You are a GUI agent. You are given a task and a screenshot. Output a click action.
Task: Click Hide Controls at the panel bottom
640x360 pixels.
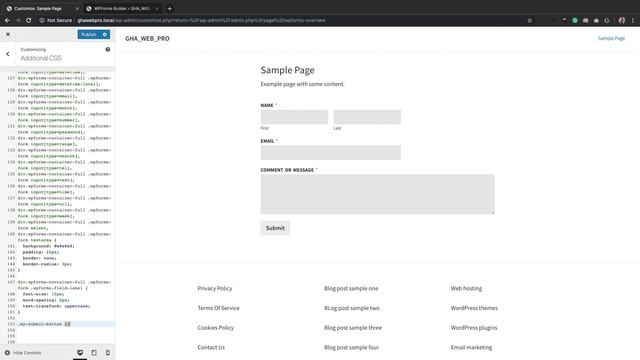click(x=23, y=353)
